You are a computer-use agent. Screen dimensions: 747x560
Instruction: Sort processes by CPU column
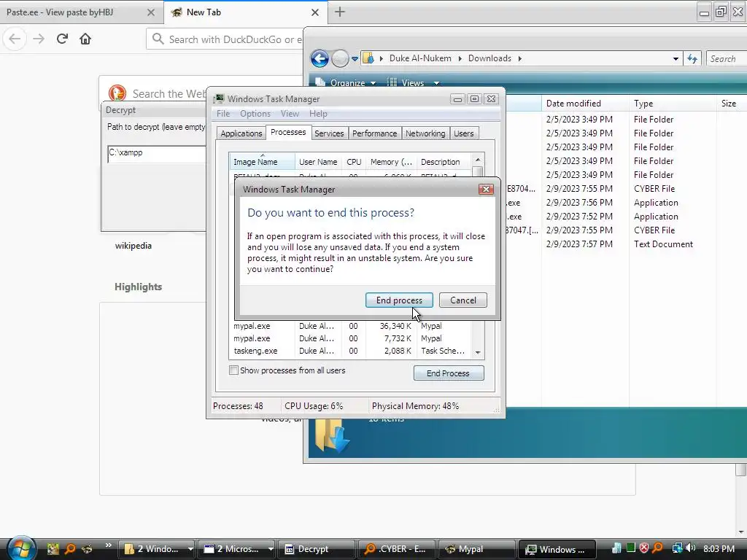click(x=354, y=161)
